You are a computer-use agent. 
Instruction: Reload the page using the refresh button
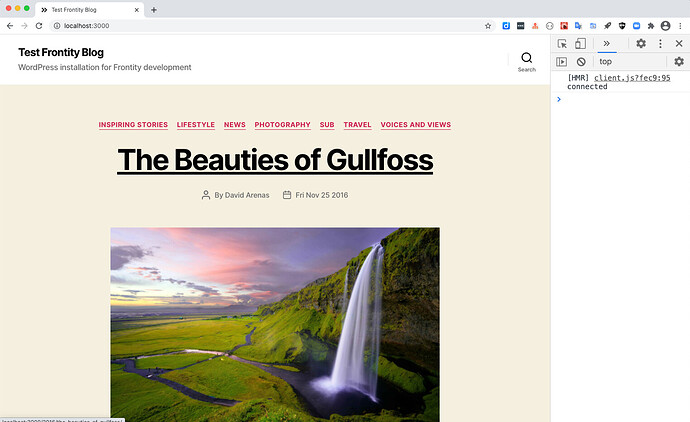[x=37, y=25]
